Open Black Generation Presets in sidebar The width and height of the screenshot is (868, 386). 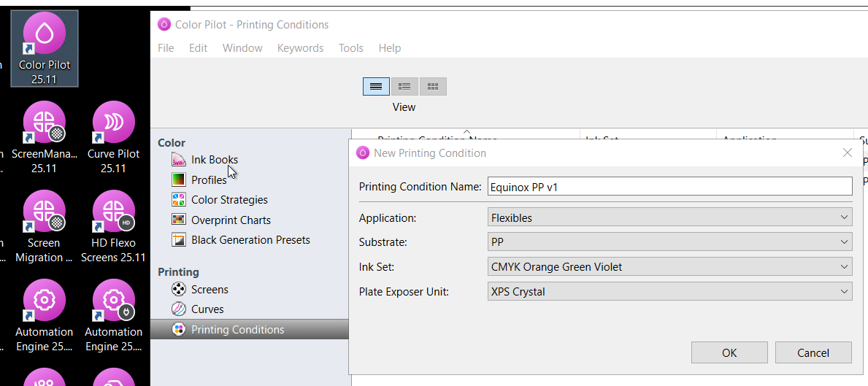coord(250,240)
